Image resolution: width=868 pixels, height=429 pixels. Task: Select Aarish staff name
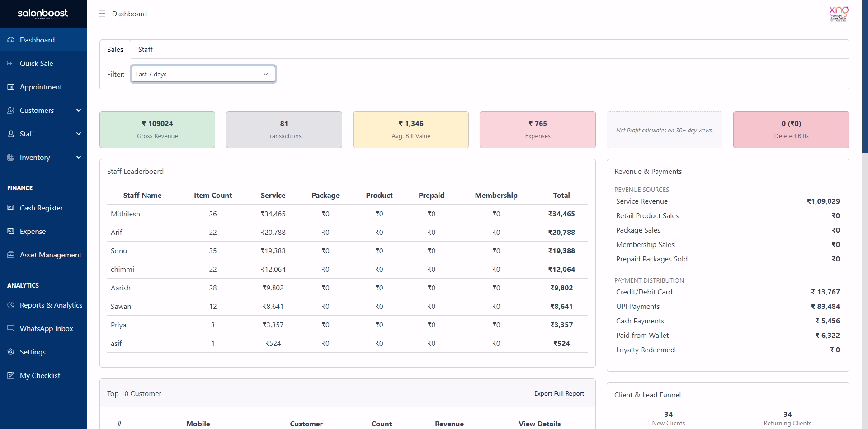tap(121, 288)
